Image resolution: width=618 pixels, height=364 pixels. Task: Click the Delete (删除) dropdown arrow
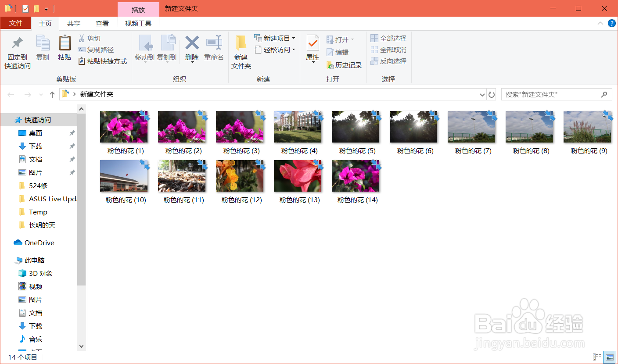[192, 63]
